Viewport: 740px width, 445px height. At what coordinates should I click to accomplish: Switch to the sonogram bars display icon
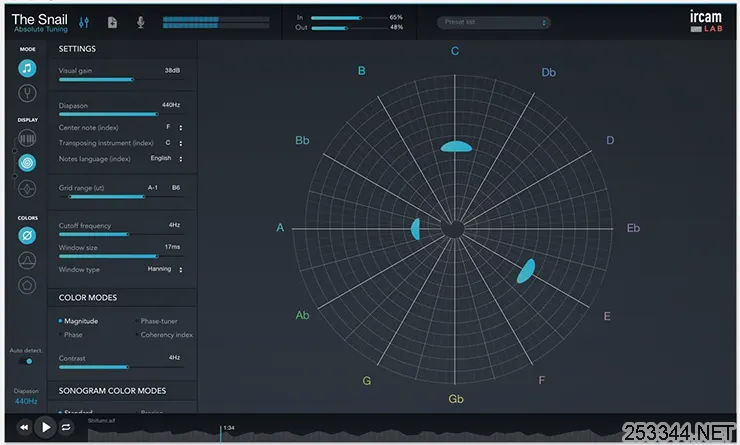(27, 139)
